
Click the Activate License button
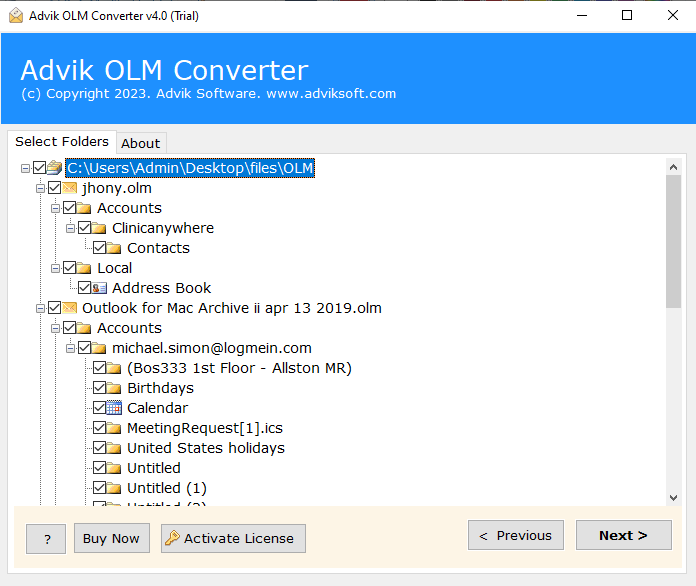click(233, 538)
